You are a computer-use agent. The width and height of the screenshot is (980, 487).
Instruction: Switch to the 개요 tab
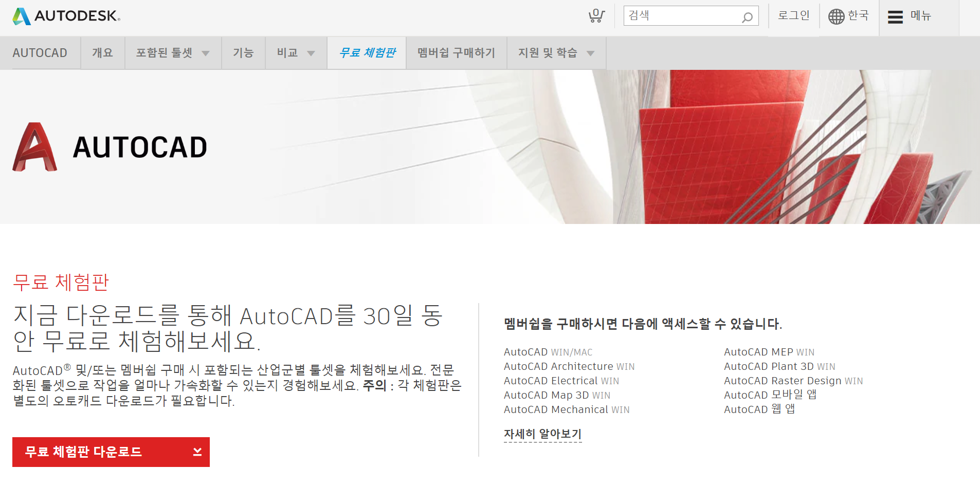click(x=103, y=53)
